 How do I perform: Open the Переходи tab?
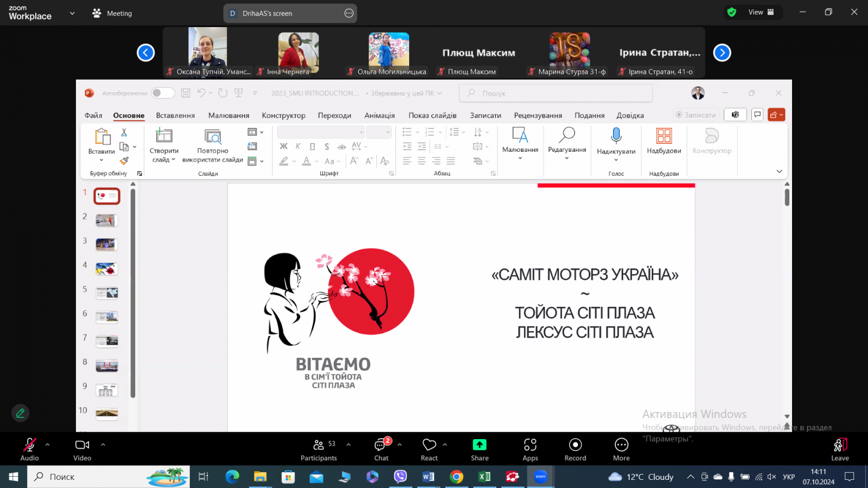[x=335, y=115]
